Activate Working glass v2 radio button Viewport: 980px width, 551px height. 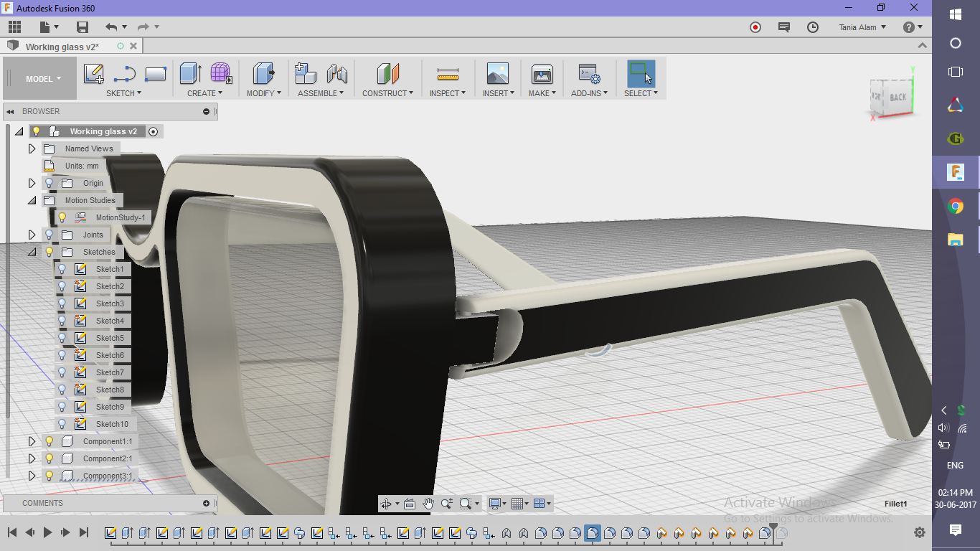click(153, 131)
